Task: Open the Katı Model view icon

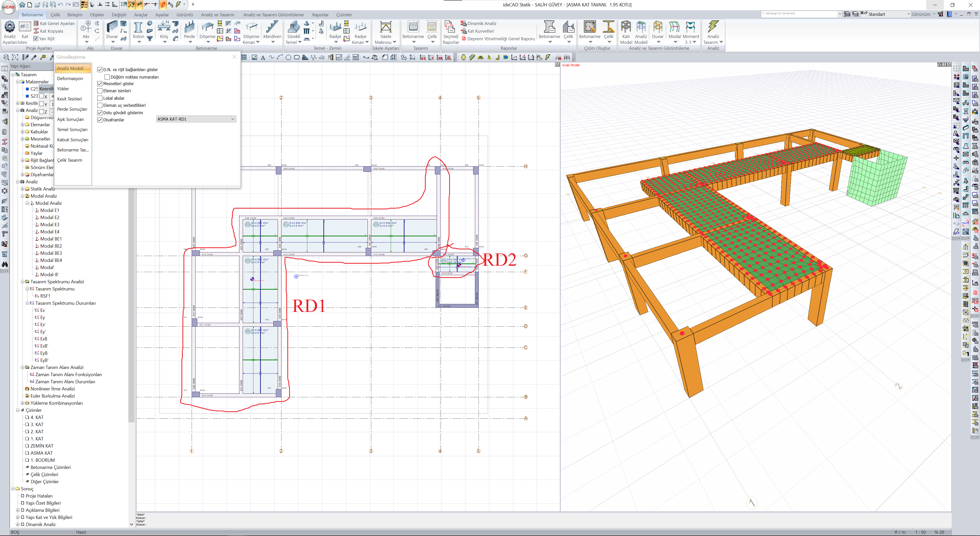Action: coord(626,28)
